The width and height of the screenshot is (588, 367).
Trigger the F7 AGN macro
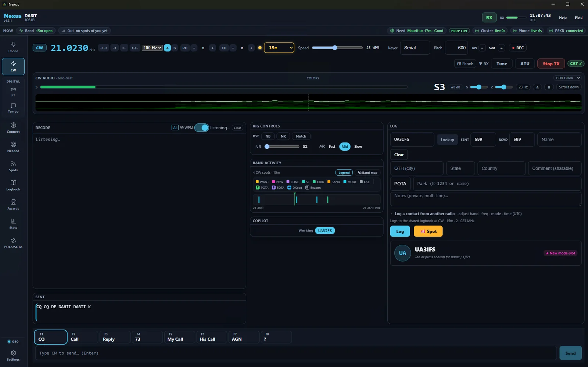click(x=244, y=337)
